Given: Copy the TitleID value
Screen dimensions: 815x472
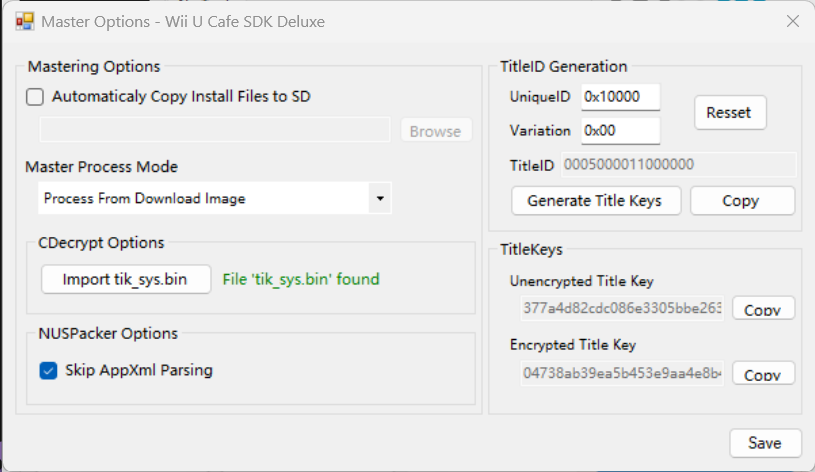Looking at the screenshot, I should click(x=742, y=201).
